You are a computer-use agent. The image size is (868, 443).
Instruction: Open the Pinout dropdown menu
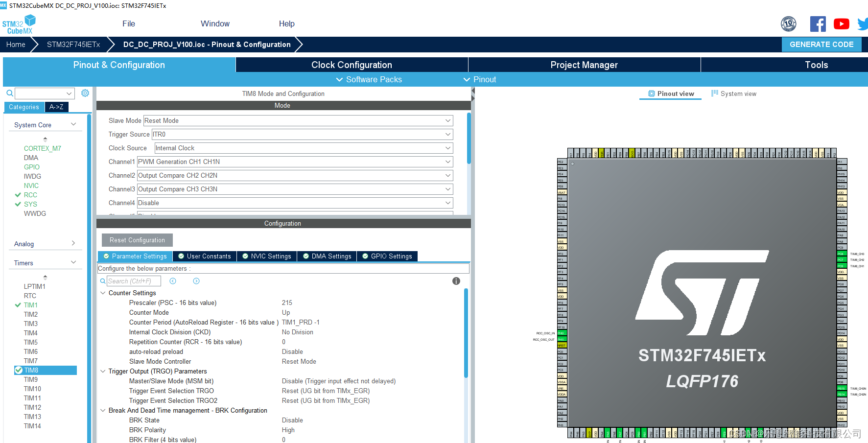[x=480, y=79]
